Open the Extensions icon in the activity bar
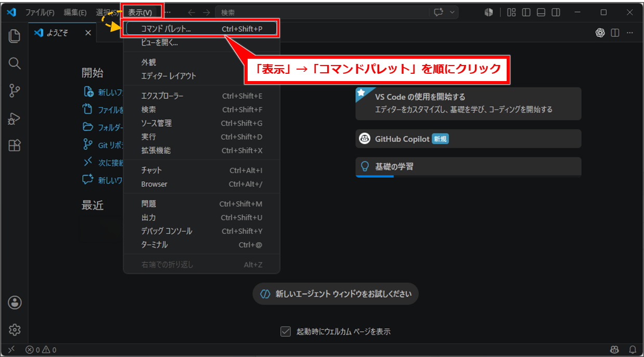This screenshot has height=357, width=644. click(x=15, y=146)
